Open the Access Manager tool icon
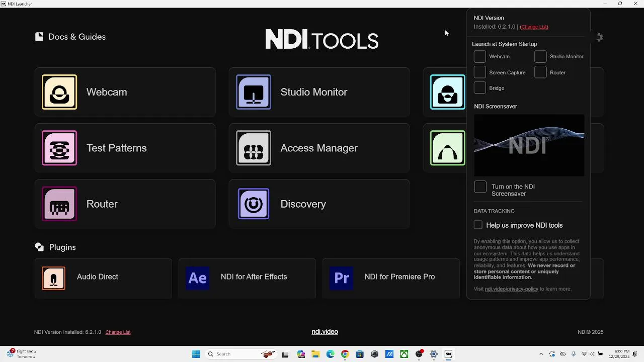The height and width of the screenshot is (362, 644). pos(254,148)
